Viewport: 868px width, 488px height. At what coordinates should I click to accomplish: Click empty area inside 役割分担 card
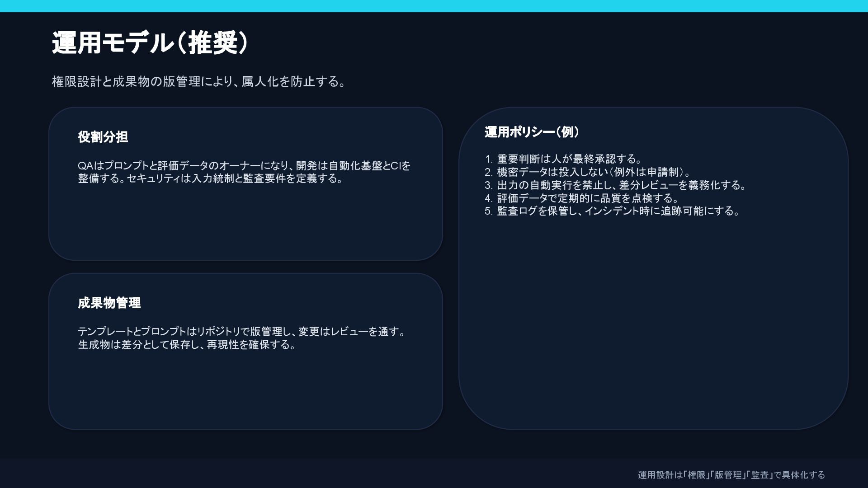pyautogui.click(x=244, y=226)
